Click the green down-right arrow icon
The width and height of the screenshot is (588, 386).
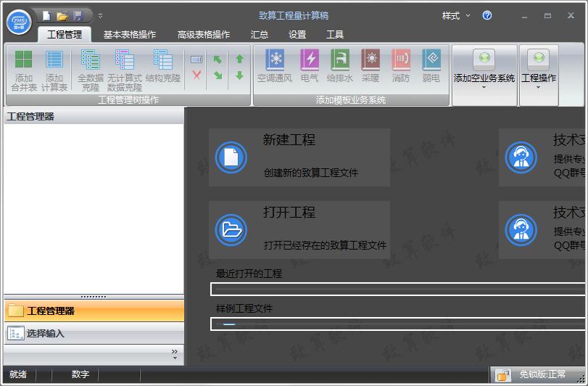point(218,75)
